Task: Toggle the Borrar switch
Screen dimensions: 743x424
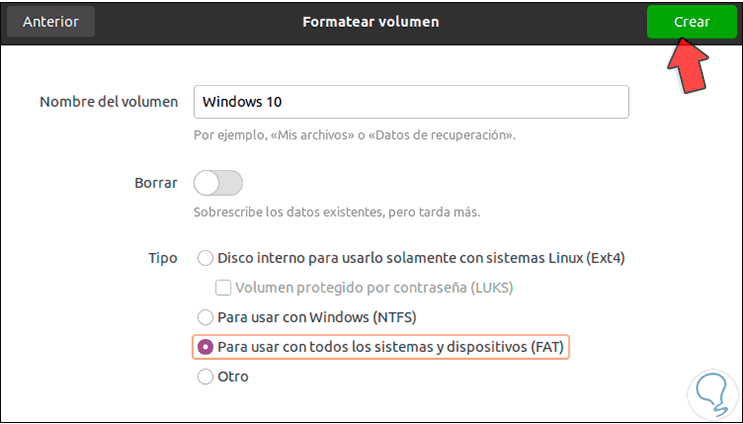Action: (218, 183)
